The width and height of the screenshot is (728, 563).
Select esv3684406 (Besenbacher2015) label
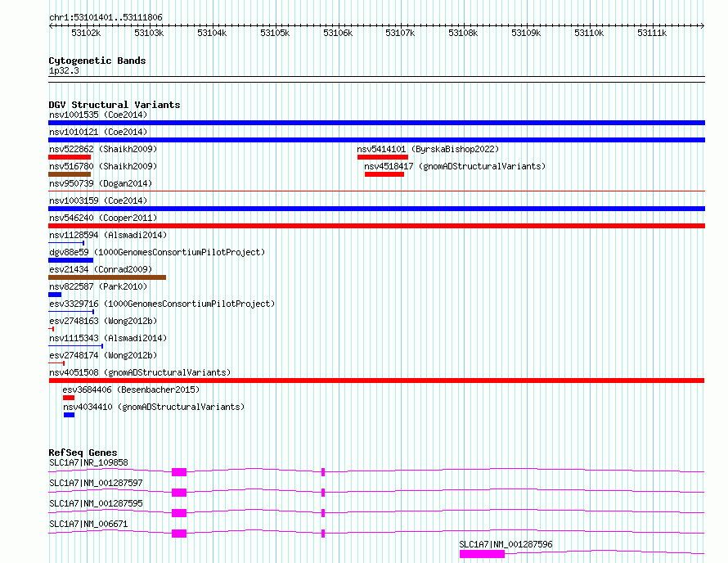131,390
